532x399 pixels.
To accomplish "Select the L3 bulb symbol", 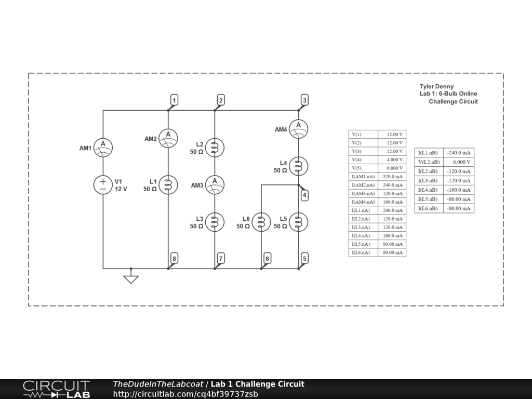I will [214, 222].
